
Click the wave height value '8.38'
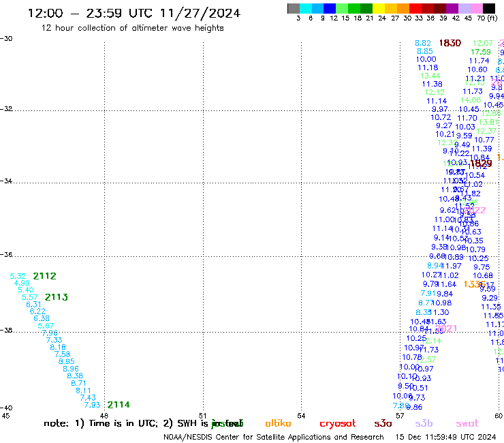coord(75,376)
